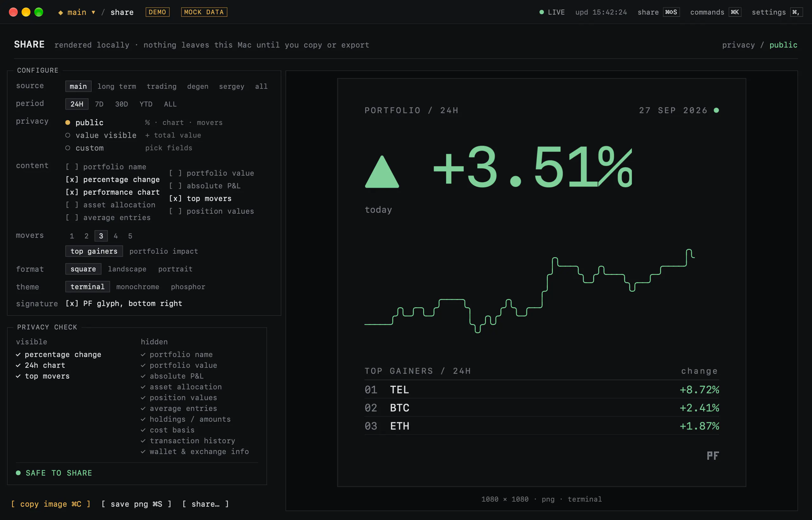Select the value visible privacy radio

(x=68, y=135)
